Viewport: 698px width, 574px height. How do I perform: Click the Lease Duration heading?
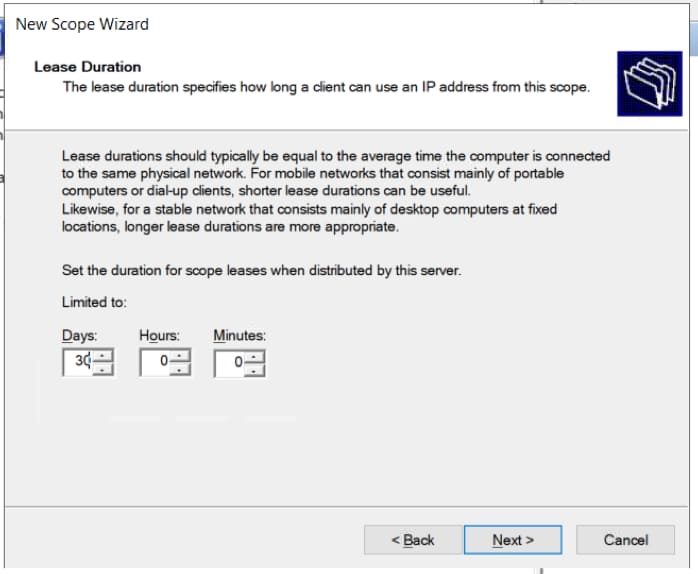(88, 67)
